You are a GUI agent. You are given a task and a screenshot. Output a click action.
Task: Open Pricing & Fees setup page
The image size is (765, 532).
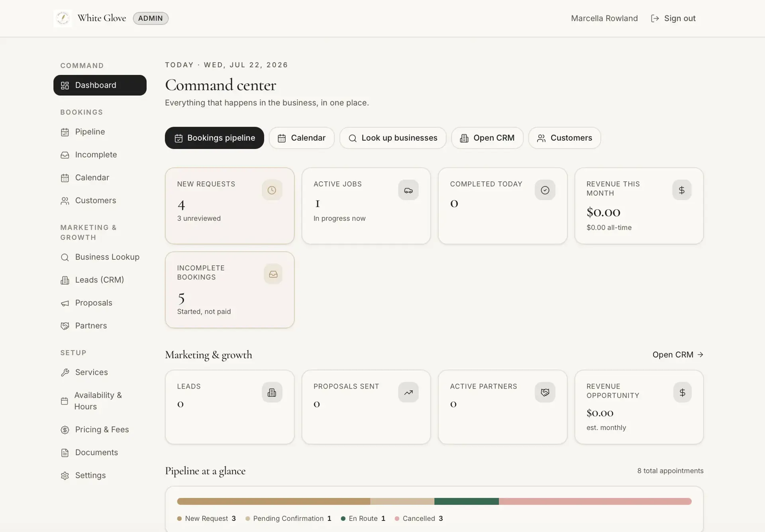click(100, 430)
